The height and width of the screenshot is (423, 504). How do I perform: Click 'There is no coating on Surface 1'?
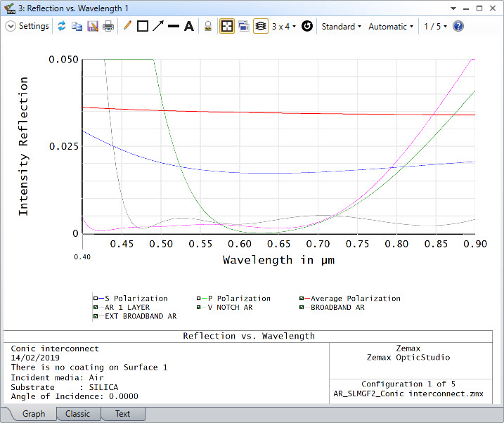(89, 367)
